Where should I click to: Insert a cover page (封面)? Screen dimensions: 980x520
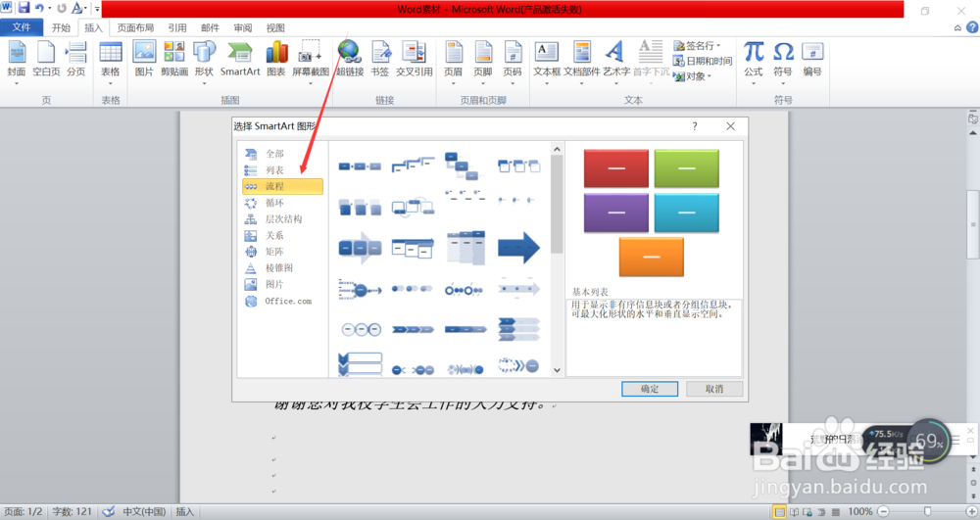pyautogui.click(x=17, y=60)
